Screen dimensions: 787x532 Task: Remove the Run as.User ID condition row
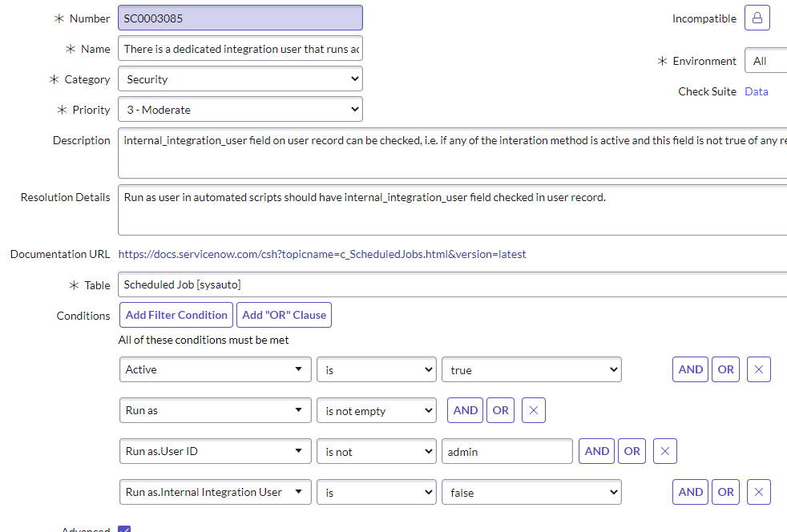(665, 451)
